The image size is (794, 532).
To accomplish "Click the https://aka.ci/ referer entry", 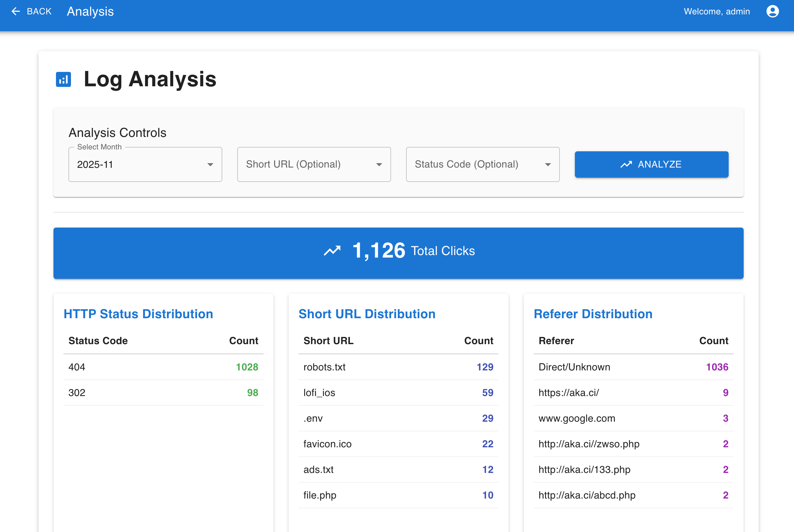I will click(568, 393).
